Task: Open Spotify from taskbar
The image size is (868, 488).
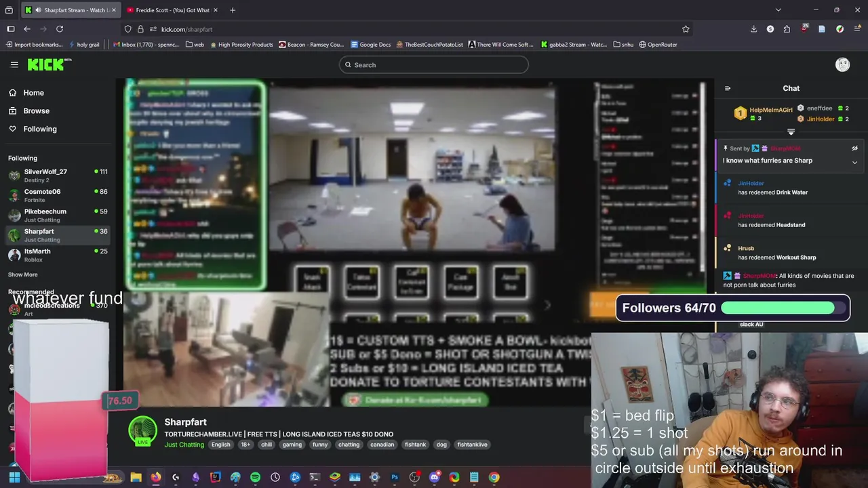Action: [x=255, y=477]
